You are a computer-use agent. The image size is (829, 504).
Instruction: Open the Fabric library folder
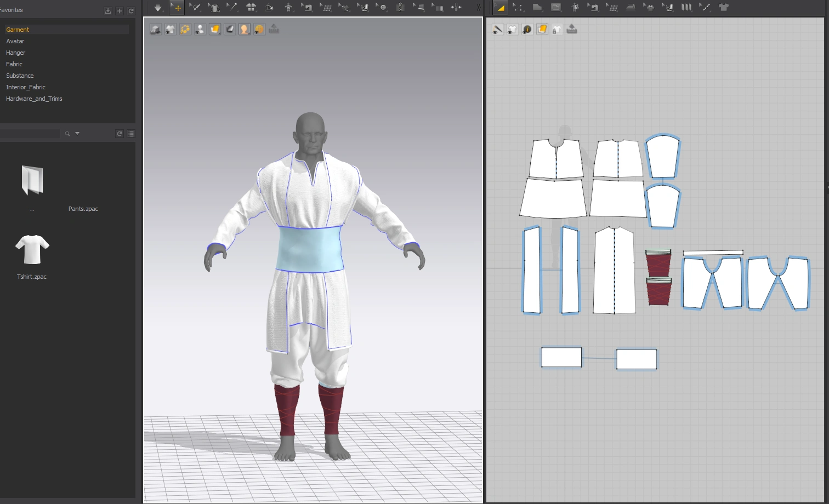[x=14, y=64]
